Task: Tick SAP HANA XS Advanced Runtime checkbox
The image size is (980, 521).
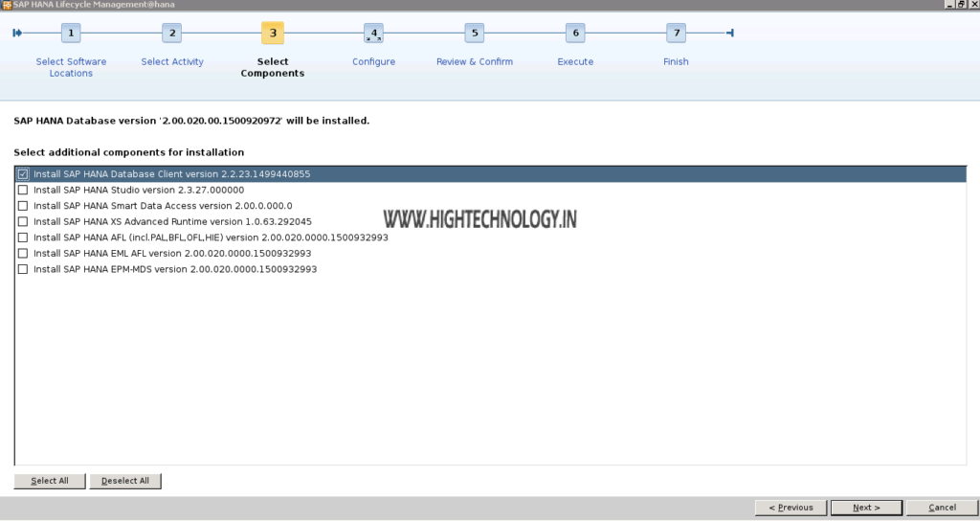Action: [23, 221]
